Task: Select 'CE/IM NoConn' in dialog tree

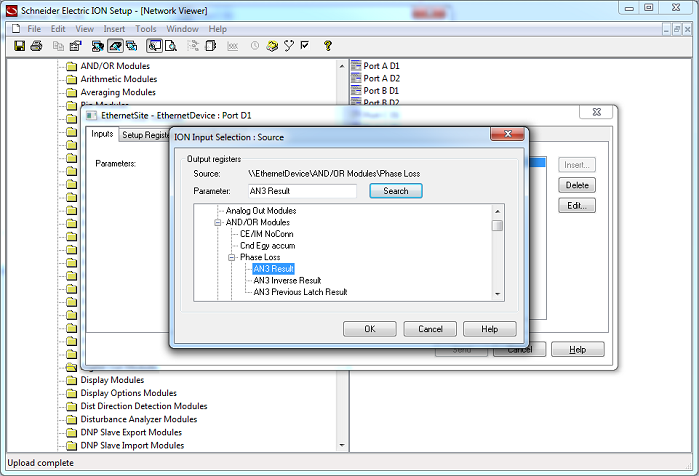Action: coord(267,234)
